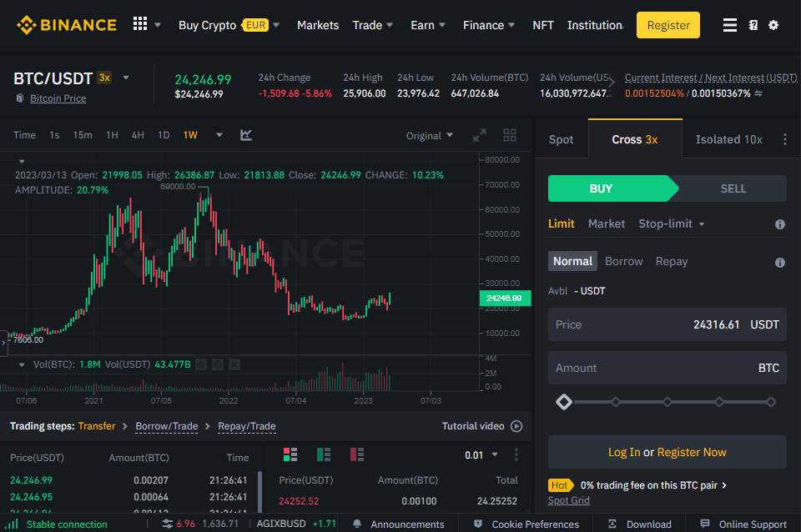Screen dimensions: 801x532
Task: Click the Binance logo
Action: tap(67, 25)
